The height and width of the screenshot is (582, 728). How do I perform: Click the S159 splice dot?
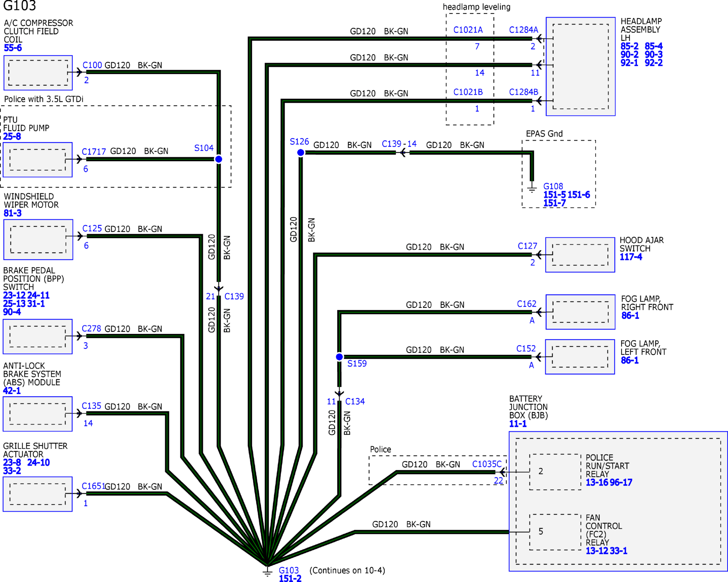[x=339, y=357]
